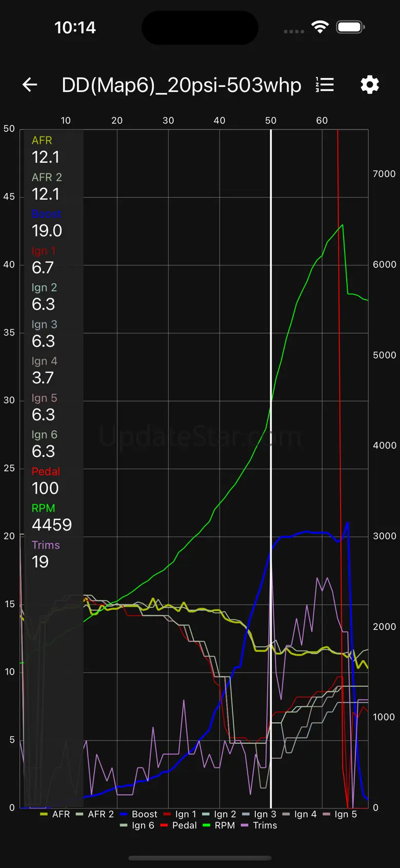Tap the back arrow icon
This screenshot has width=400, height=868.
(x=30, y=85)
